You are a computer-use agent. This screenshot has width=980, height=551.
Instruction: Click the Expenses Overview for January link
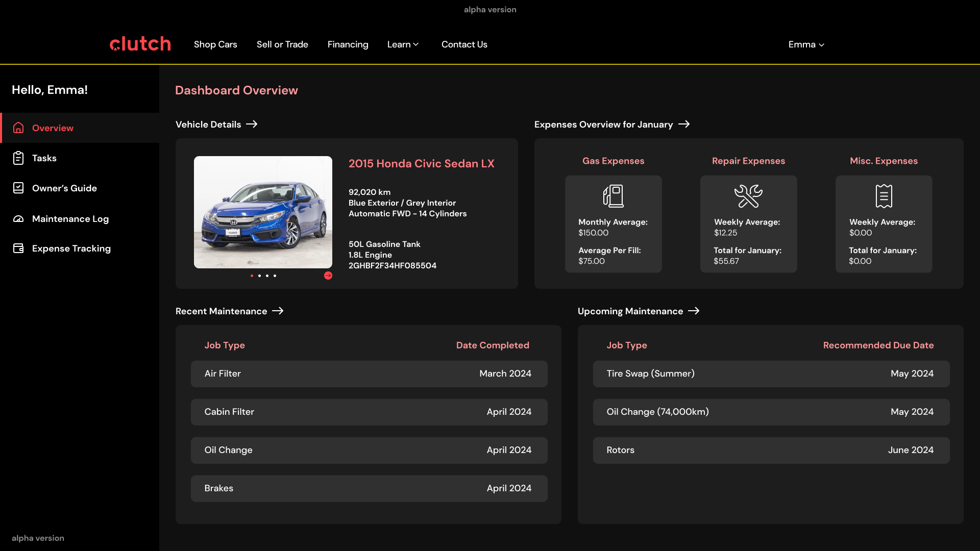click(x=604, y=124)
